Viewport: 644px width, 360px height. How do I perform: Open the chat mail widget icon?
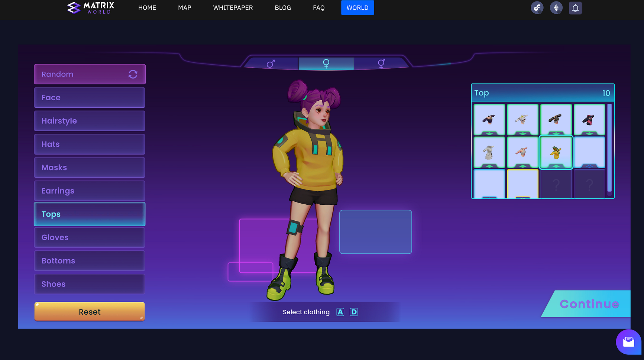[x=628, y=341]
